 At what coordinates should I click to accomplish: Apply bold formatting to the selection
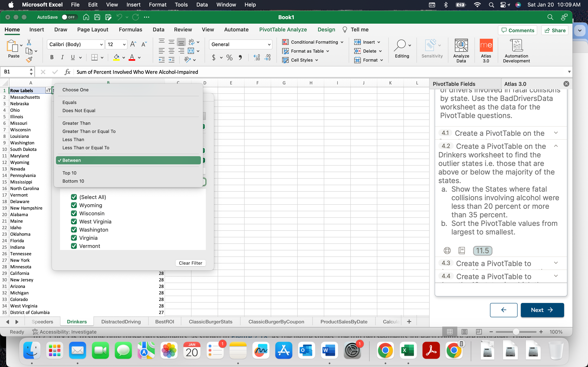pos(52,57)
